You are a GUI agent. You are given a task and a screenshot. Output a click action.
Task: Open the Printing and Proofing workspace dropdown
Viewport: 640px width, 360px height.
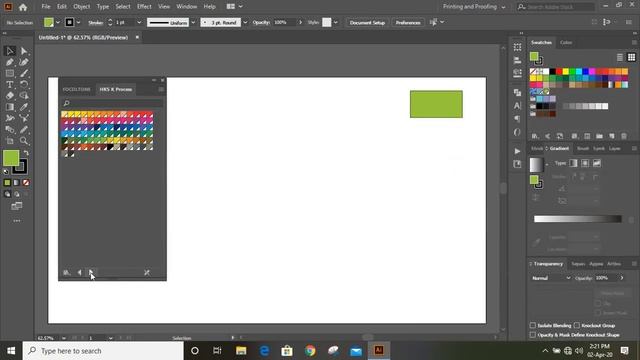[x=474, y=7]
